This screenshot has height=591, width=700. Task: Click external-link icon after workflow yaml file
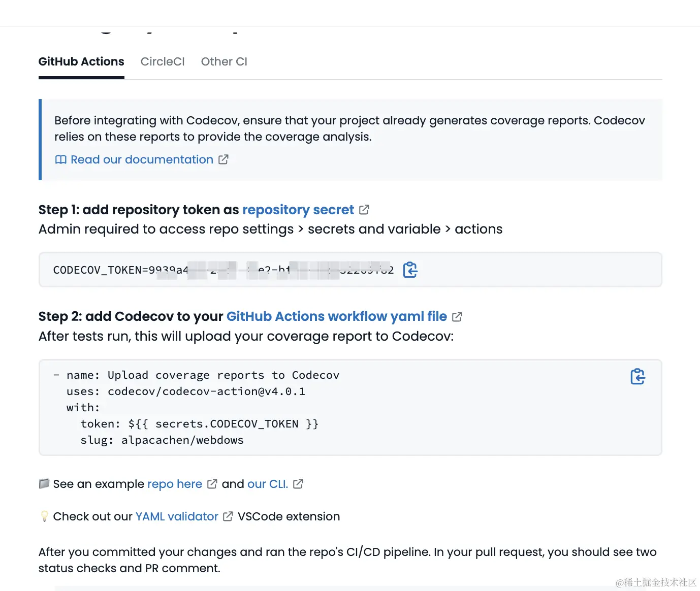[x=457, y=317]
